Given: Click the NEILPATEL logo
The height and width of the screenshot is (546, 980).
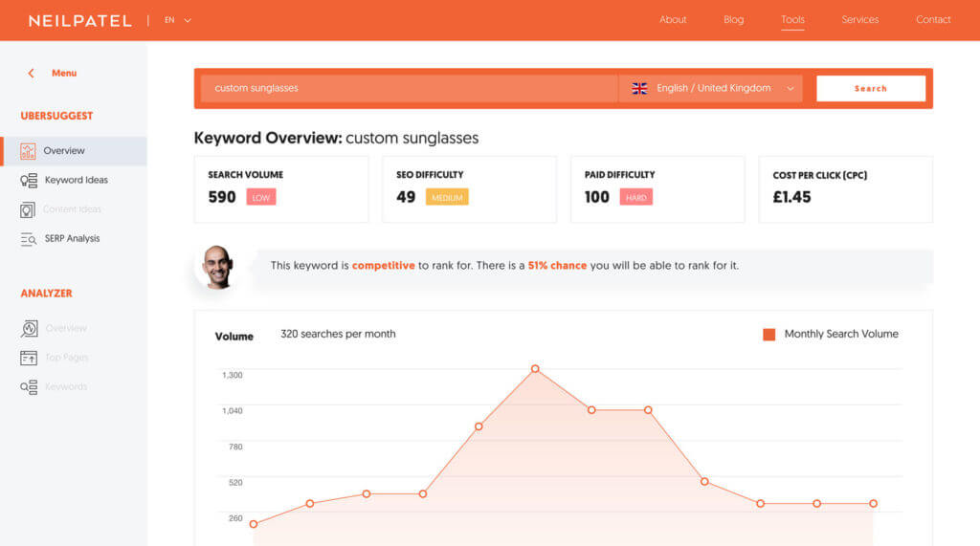Looking at the screenshot, I should (80, 21).
